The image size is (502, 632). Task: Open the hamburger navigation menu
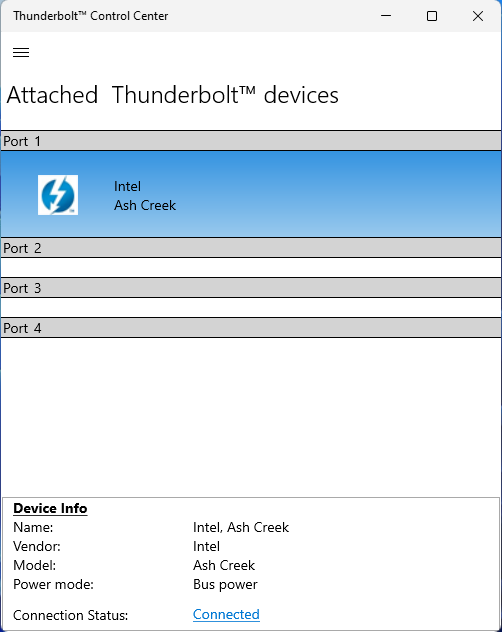pos(21,53)
